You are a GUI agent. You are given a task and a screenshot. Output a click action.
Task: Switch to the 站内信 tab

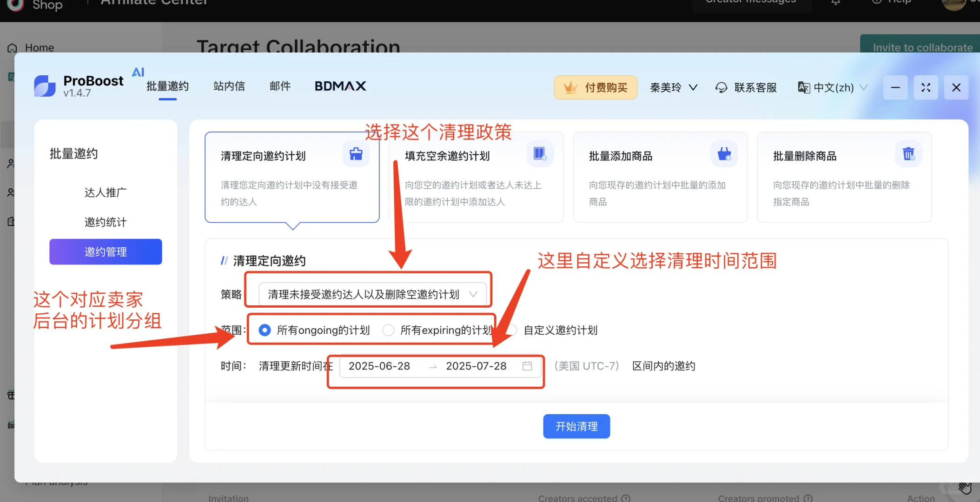[229, 86]
